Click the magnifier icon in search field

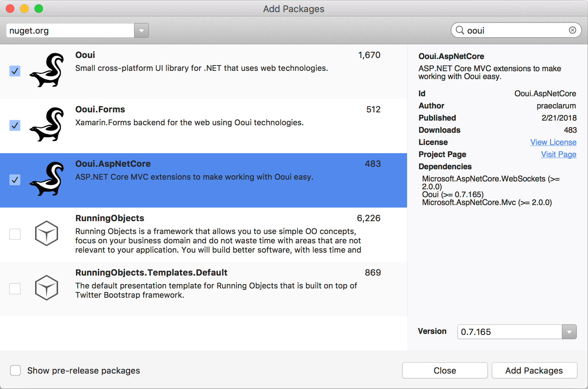click(x=460, y=30)
